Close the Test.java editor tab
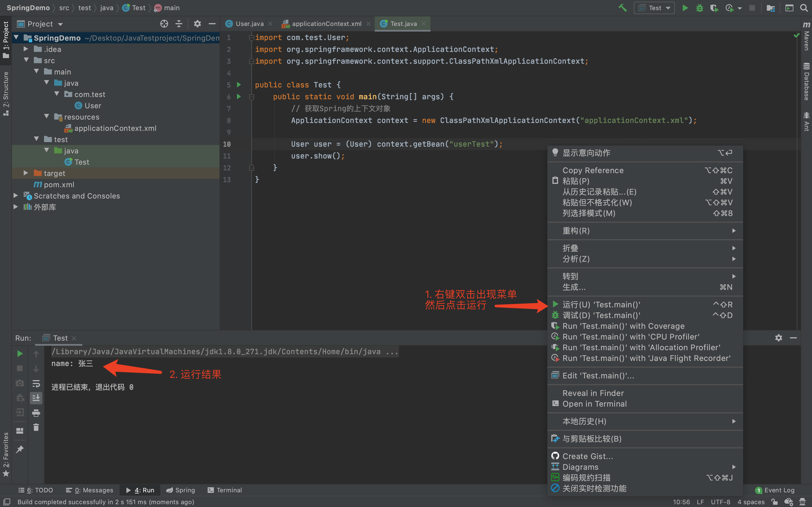 [x=423, y=24]
